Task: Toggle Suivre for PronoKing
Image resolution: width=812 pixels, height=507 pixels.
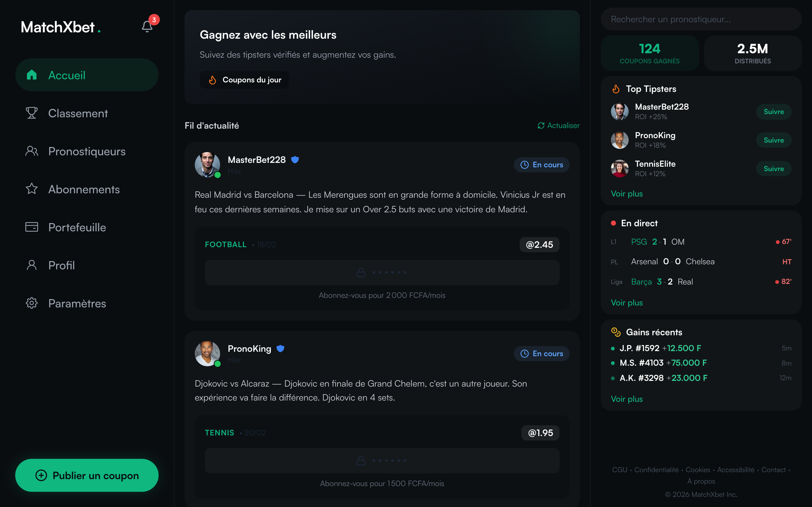Action: 773,140
